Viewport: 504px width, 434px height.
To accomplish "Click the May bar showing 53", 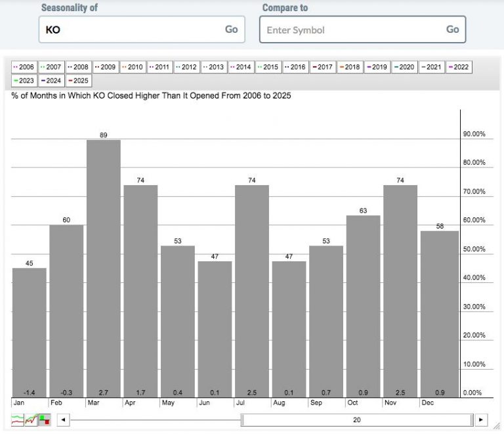I will click(x=178, y=322).
